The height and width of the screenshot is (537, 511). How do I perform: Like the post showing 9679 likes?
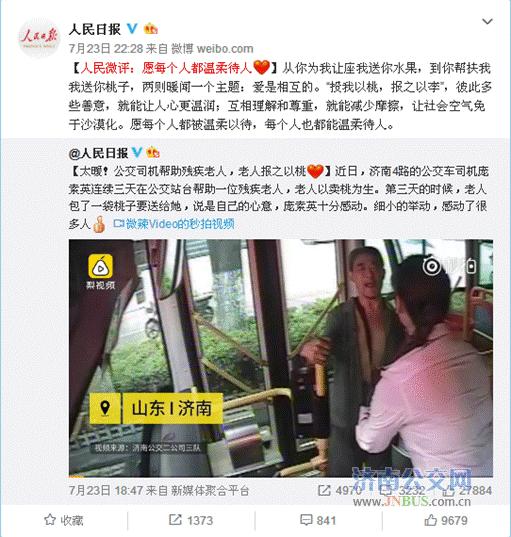[446, 520]
